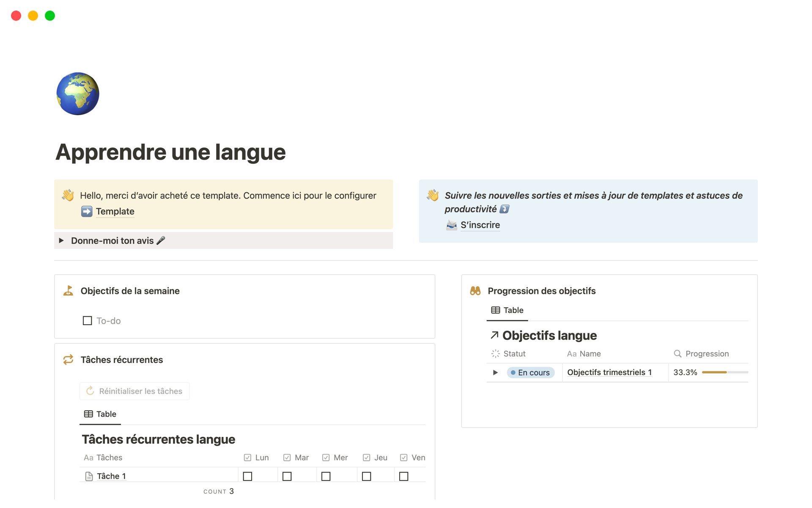Expand the Template configuration section
Screen dimensions: 812x508
(114, 211)
